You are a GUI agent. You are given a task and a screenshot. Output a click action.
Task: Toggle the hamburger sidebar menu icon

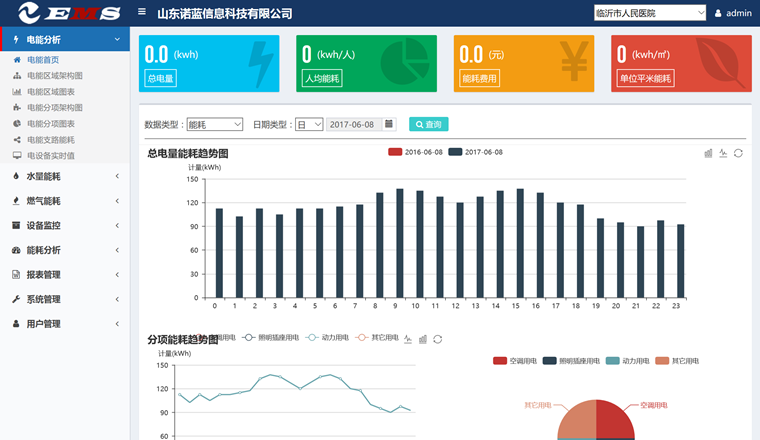(142, 12)
